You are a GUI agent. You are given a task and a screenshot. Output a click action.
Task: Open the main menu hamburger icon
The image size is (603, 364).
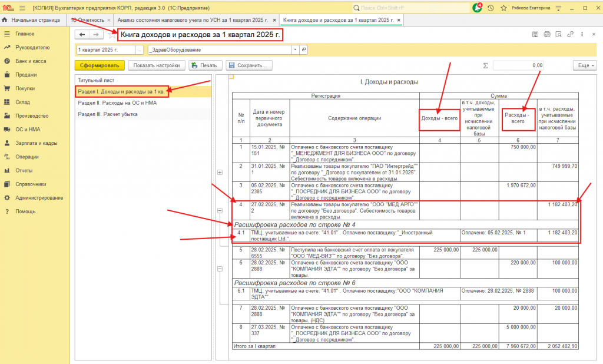tap(22, 8)
